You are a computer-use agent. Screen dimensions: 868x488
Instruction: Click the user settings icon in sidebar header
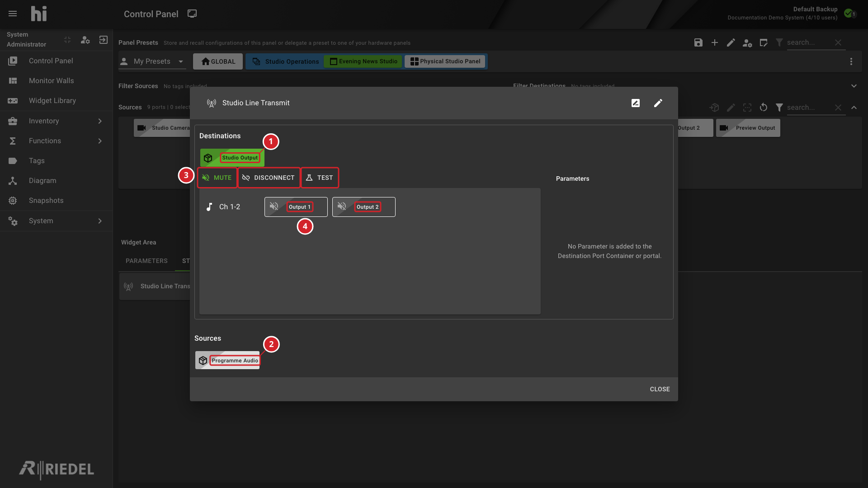85,40
